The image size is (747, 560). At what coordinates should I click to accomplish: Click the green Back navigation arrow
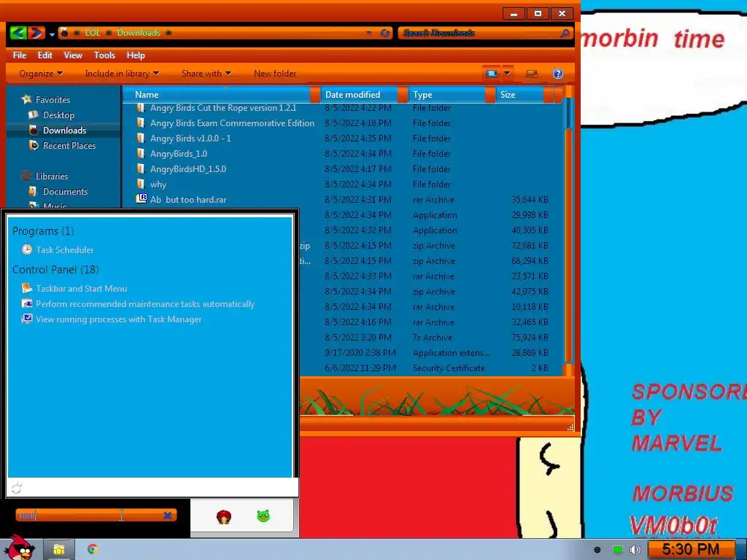[x=18, y=33]
